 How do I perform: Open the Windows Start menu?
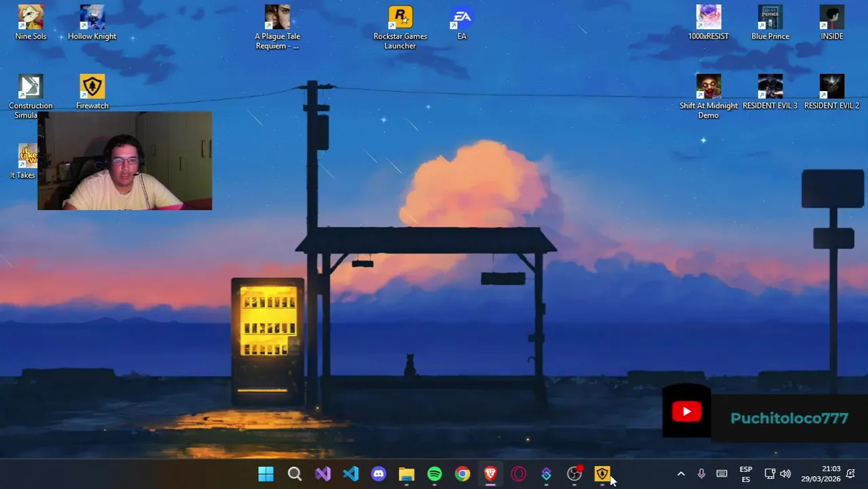pos(266,474)
